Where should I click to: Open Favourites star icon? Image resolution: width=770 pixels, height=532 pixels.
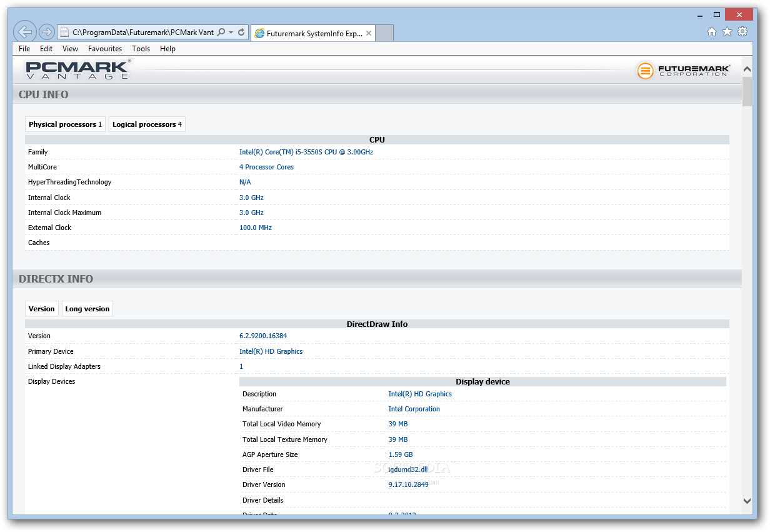[727, 32]
